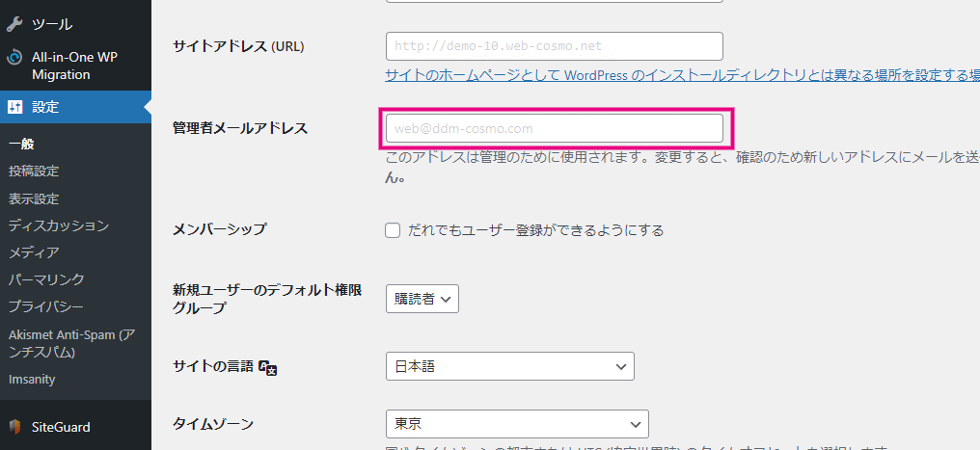Click the All-in-One WP Migration icon
Screen dimensions: 980x450
15,58
